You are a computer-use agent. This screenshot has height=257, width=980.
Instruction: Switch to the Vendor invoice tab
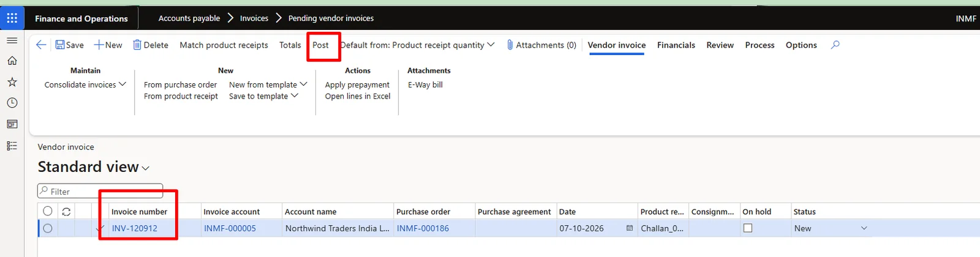pos(616,45)
